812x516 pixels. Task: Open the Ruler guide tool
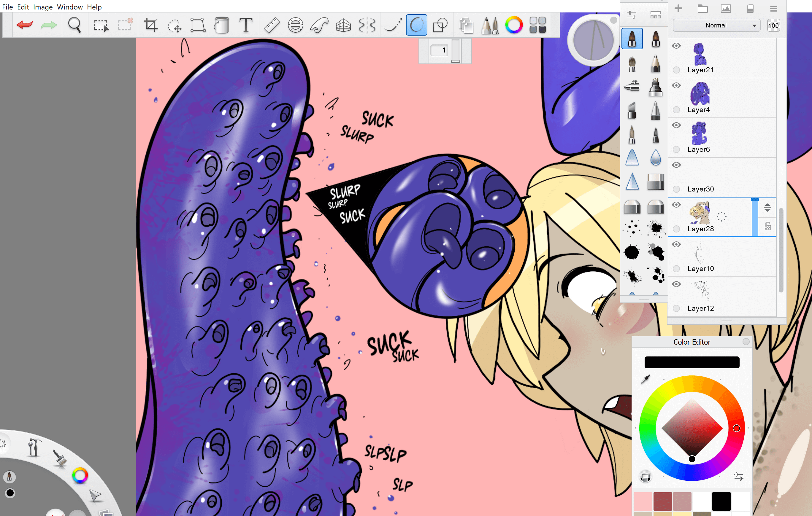pos(272,25)
